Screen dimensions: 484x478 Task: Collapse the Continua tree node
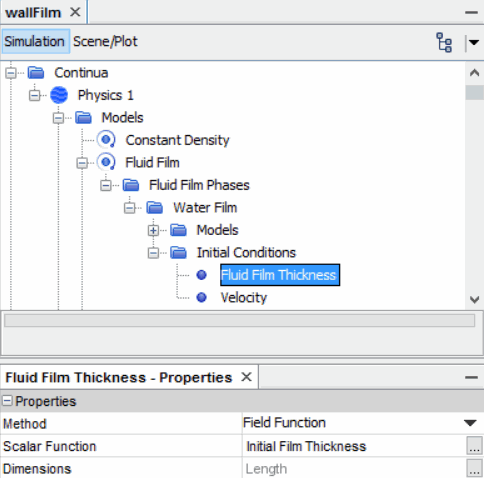pyautogui.click(x=11, y=73)
